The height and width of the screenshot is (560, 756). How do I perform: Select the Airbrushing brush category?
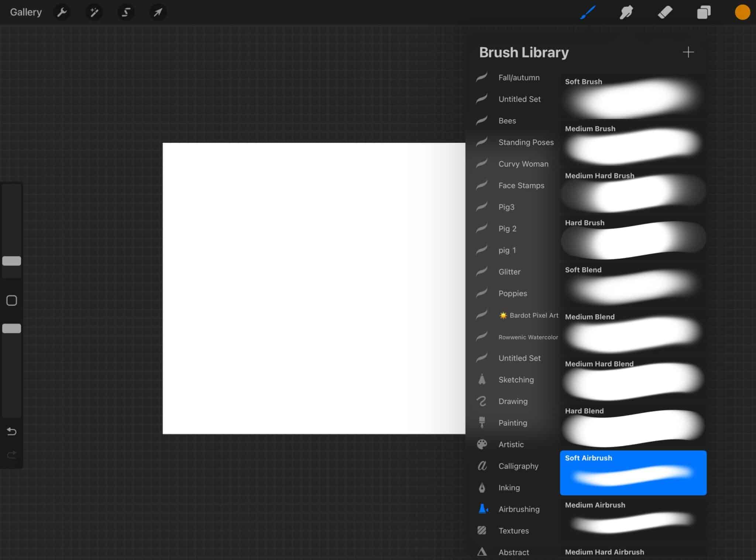click(518, 509)
